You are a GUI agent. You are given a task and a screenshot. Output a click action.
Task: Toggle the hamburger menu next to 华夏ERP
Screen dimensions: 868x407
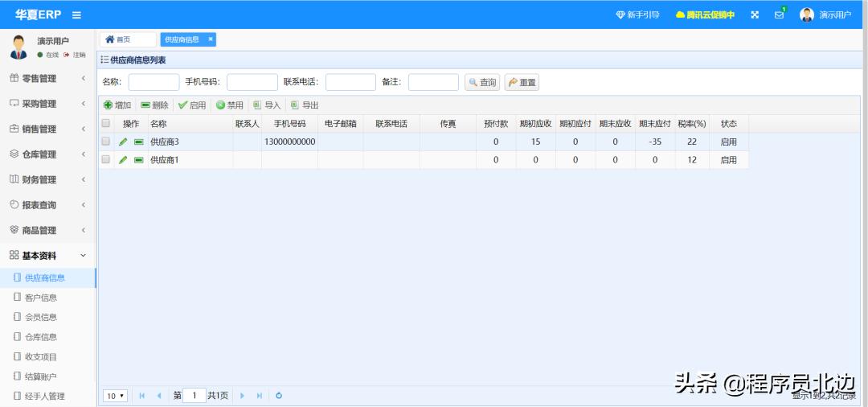pyautogui.click(x=76, y=15)
